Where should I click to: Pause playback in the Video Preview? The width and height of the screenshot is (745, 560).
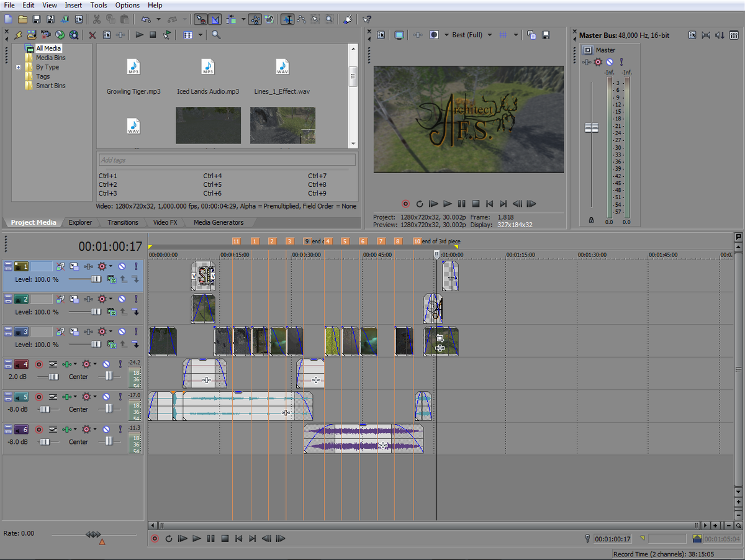(x=461, y=204)
